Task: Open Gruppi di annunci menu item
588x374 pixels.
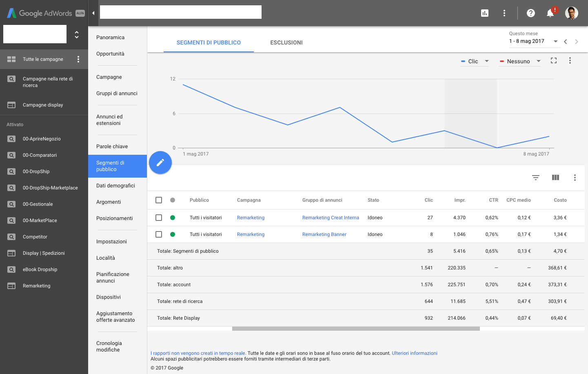Action: (x=117, y=93)
